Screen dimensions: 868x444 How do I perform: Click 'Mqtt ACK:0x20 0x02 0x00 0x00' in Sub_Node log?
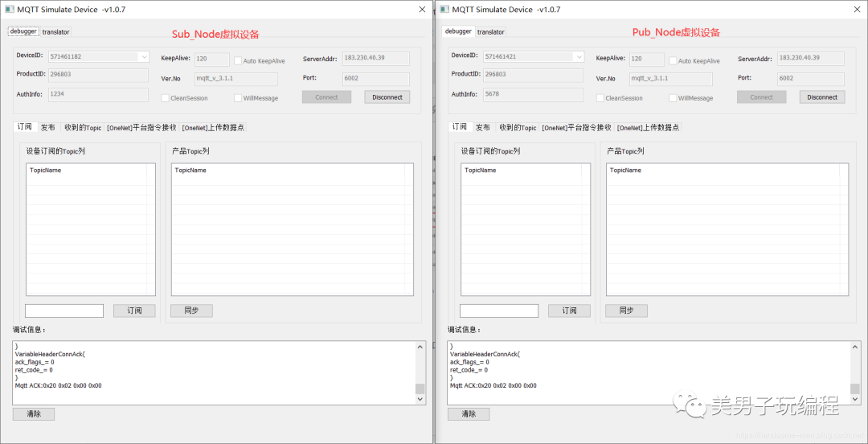[58, 386]
